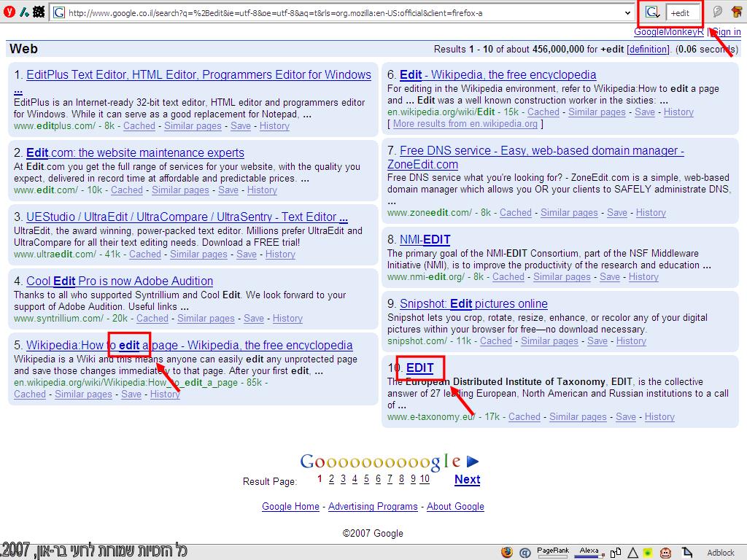This screenshot has height=560, width=747.
Task: Click the www.zoneedit.com/ green URL text
Action: pos(430,213)
